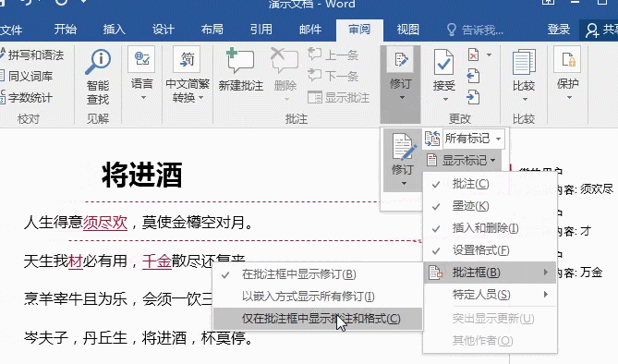
Task: Click Show Comments (显示批注)
Action: pyautogui.click(x=338, y=97)
